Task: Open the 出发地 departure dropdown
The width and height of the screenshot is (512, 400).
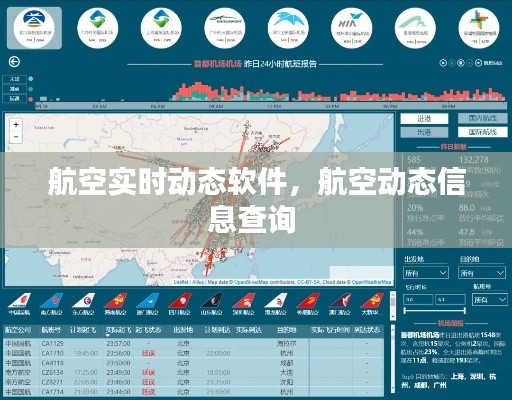Action: (426, 273)
